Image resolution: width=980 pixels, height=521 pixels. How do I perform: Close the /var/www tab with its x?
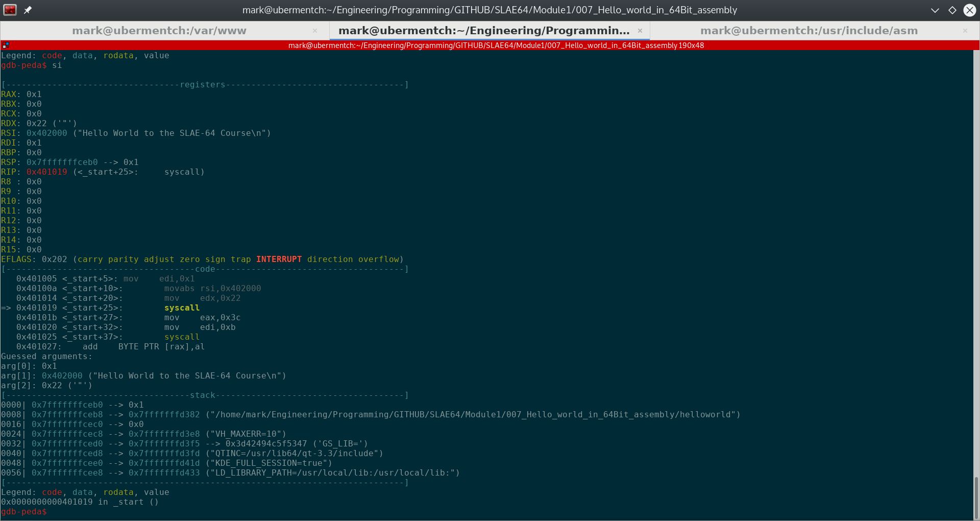tap(315, 31)
